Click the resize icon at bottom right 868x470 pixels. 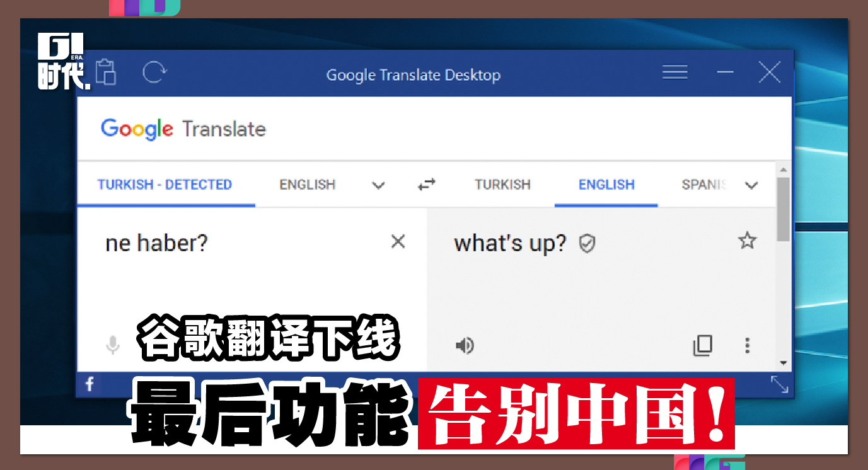pos(779,384)
